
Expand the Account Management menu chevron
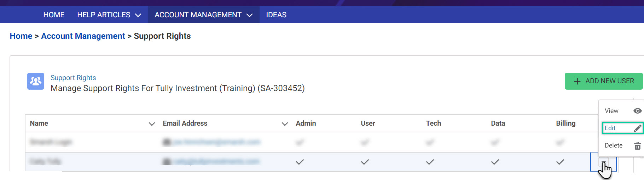tap(250, 15)
